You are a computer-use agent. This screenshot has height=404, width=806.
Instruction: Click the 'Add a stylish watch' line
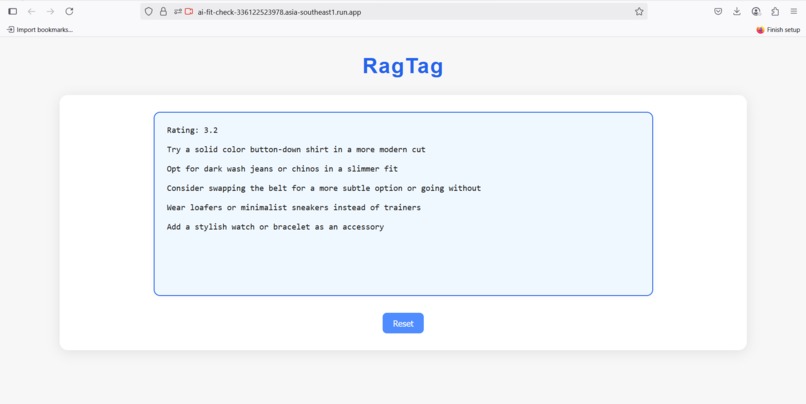point(275,227)
